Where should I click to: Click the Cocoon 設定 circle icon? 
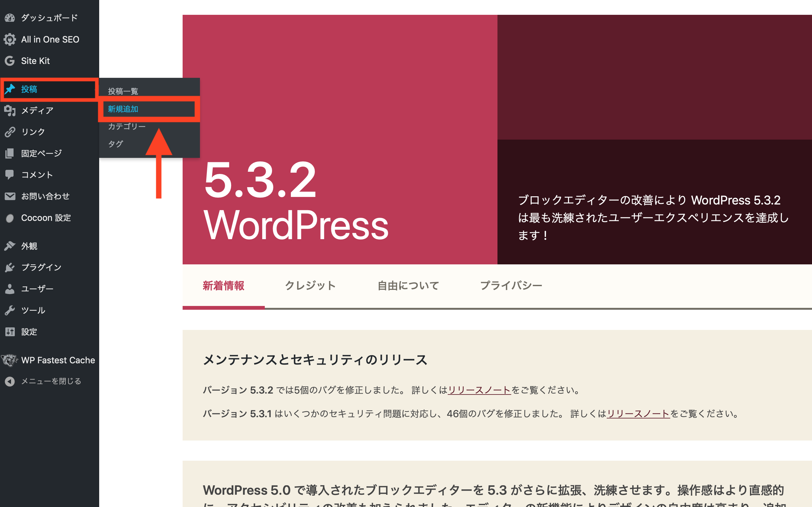click(10, 218)
